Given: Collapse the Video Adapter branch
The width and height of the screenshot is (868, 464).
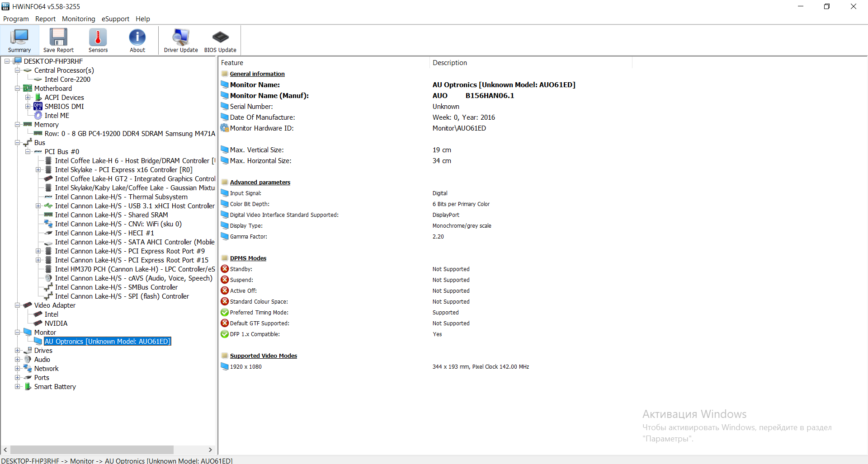Looking at the screenshot, I should (18, 305).
